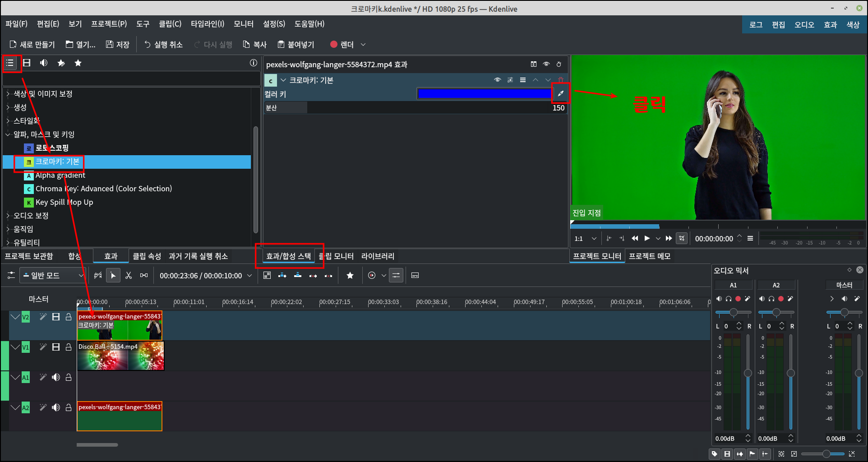Lock the V2 track
868x462 pixels.
tap(69, 317)
